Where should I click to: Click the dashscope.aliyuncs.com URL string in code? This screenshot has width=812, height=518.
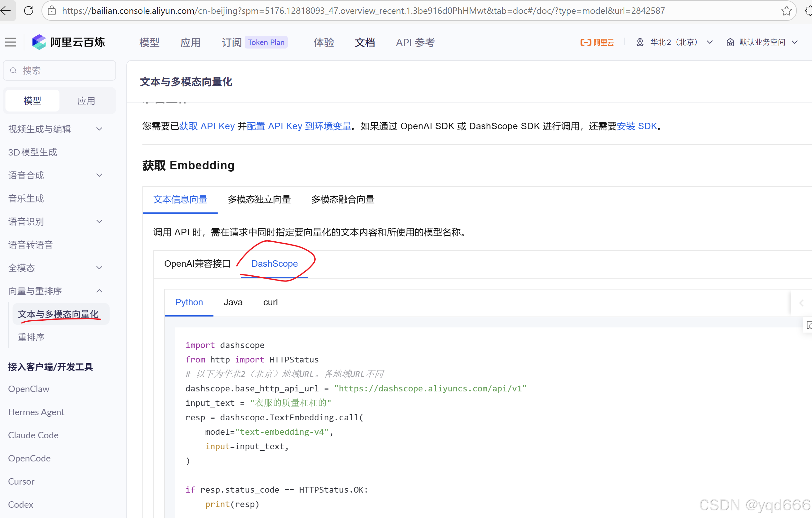pyautogui.click(x=430, y=388)
